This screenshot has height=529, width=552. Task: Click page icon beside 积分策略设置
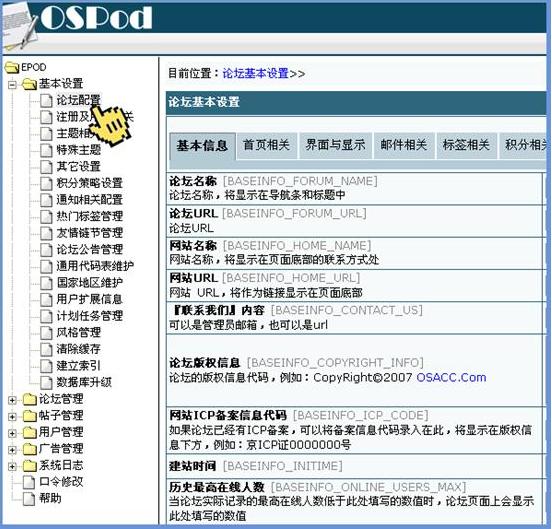[46, 183]
